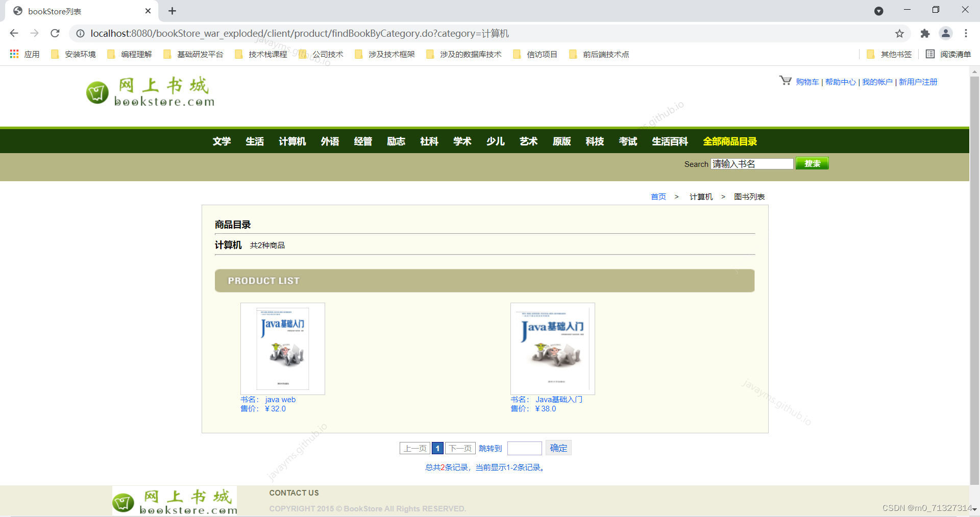
Task: Click 下一页 next page control
Action: click(460, 448)
